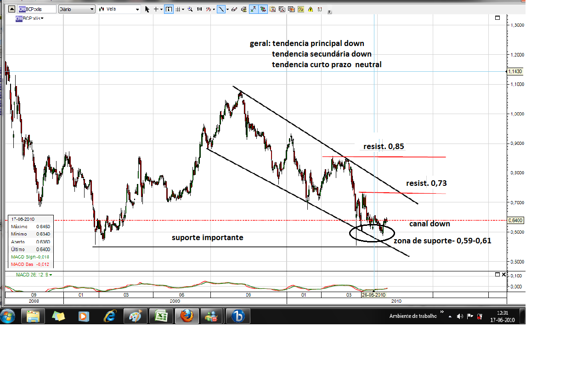Toggle the diagonal-arrow auto scale button
588x368 pixels.
[x=254, y=9]
